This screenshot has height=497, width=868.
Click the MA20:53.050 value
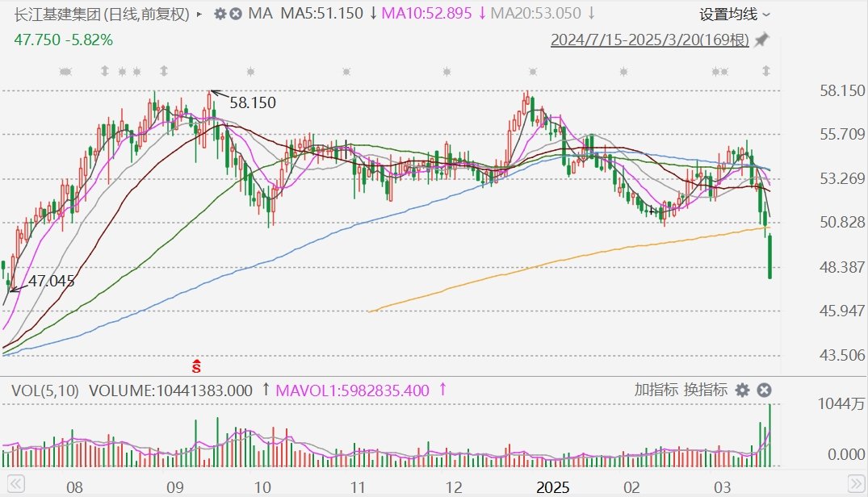pos(535,13)
